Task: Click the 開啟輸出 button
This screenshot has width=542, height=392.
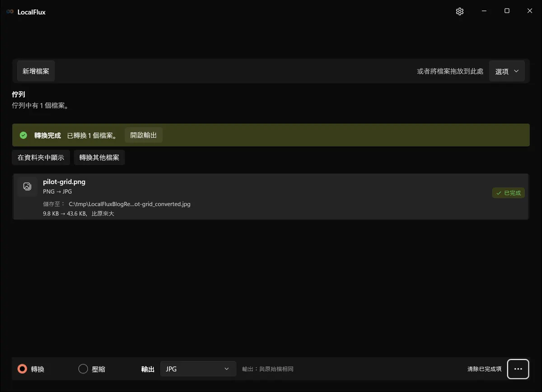Action: (x=144, y=135)
